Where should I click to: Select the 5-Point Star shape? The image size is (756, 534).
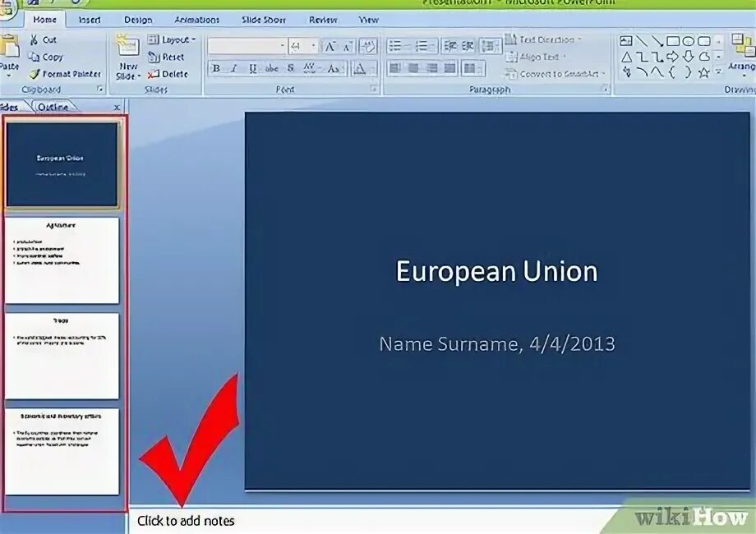point(704,73)
